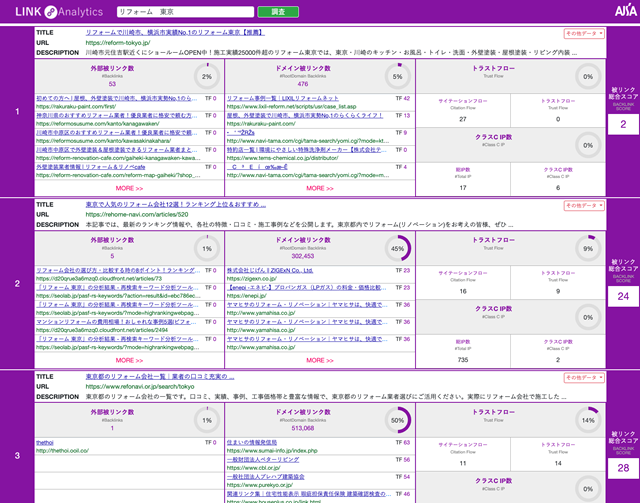The image size is (640, 503).
Task: Click the 9% trust flow gauge in result 2
Action: [588, 248]
